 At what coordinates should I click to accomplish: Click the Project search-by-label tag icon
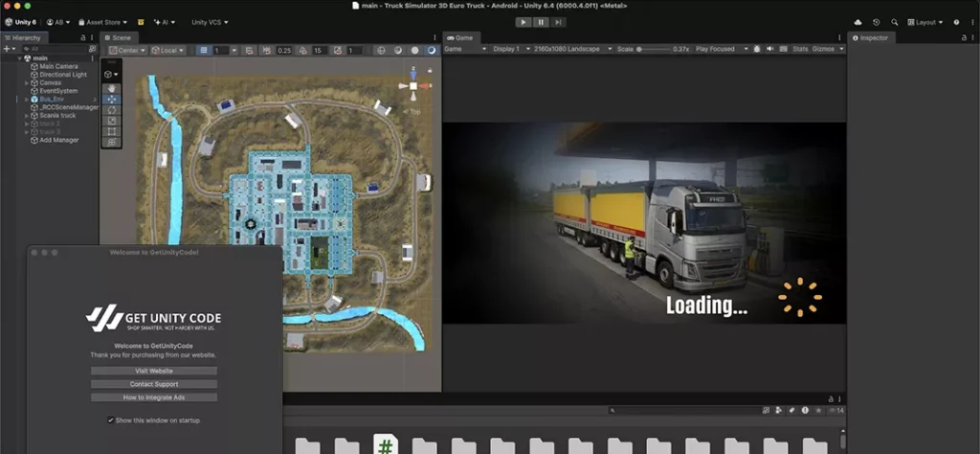(791, 410)
